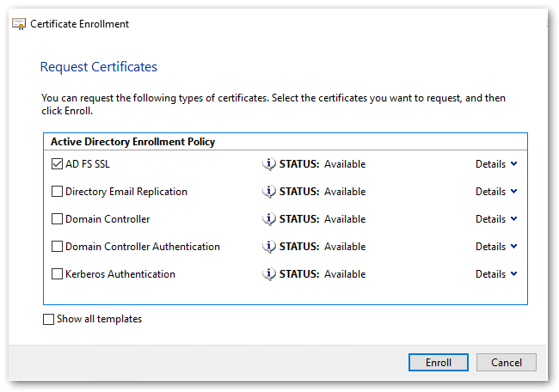
Task: Click the status info icon for AD FS SSL
Action: (269, 164)
